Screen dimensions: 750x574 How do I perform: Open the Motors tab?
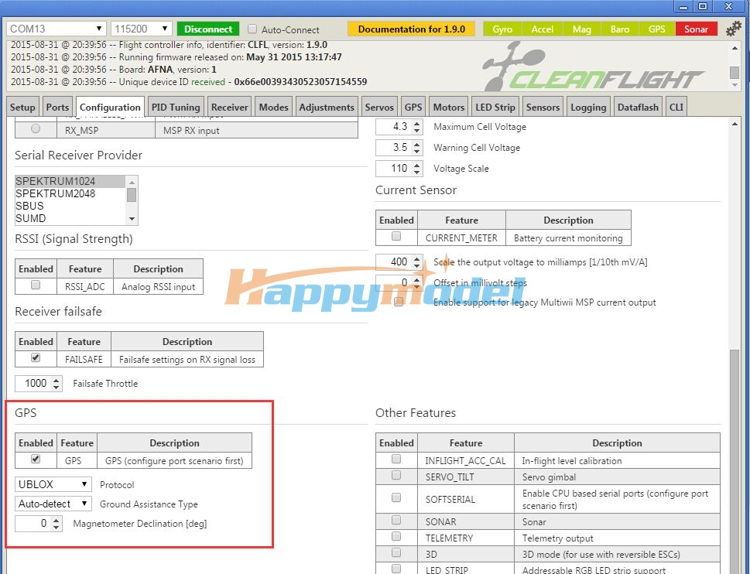(x=449, y=107)
